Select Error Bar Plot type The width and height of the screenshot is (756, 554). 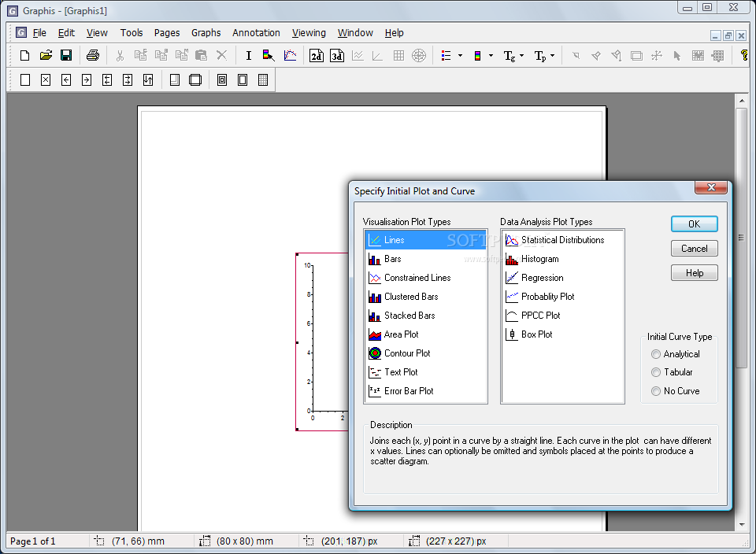coord(426,390)
